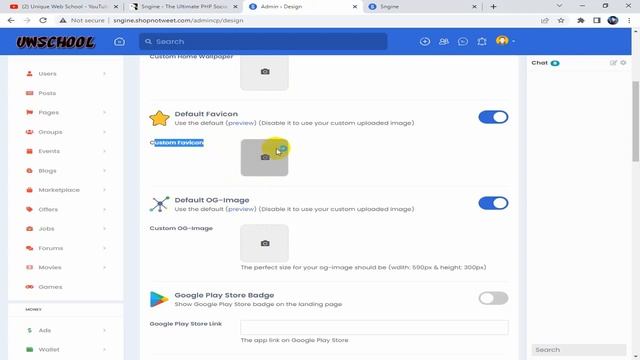This screenshot has height=360, width=640.
Task: Expand the Groups menu chevron
Action: (x=104, y=132)
